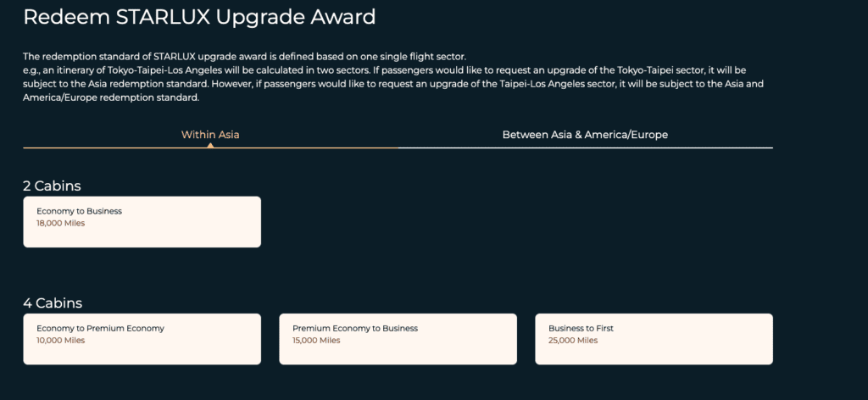Viewport: 868px width, 400px height.
Task: Click the 15,000 Miles value
Action: pos(316,341)
